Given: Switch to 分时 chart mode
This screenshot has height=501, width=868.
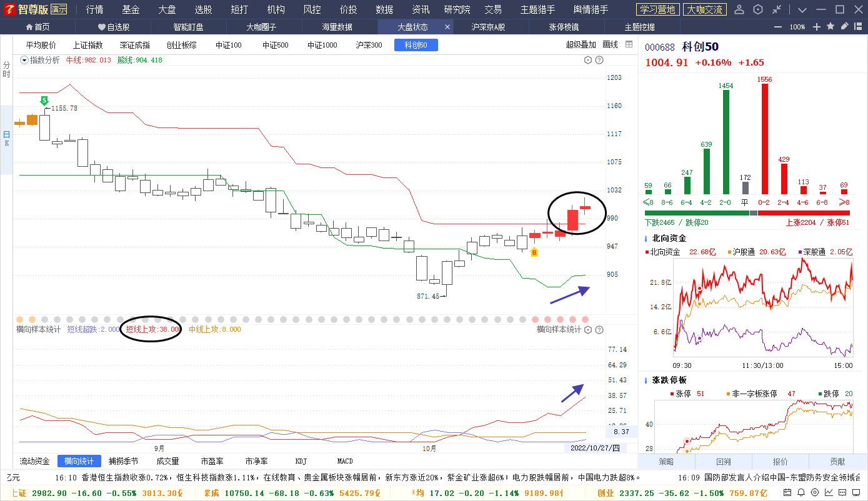Looking at the screenshot, I should 6,69.
